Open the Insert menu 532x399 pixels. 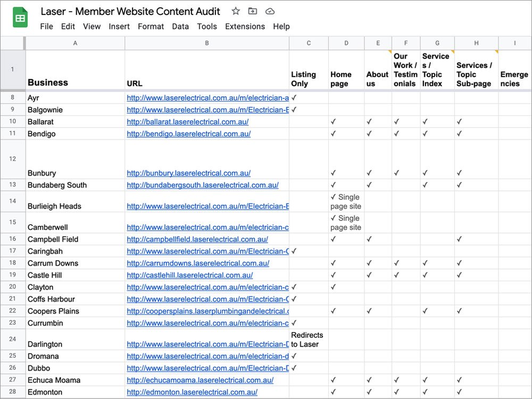(x=119, y=27)
